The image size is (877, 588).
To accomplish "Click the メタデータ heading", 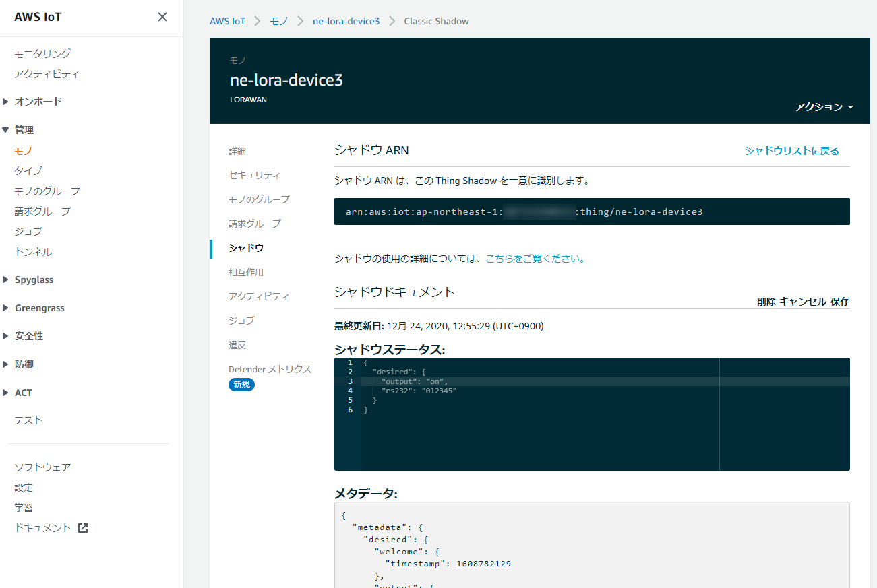I will pyautogui.click(x=366, y=494).
